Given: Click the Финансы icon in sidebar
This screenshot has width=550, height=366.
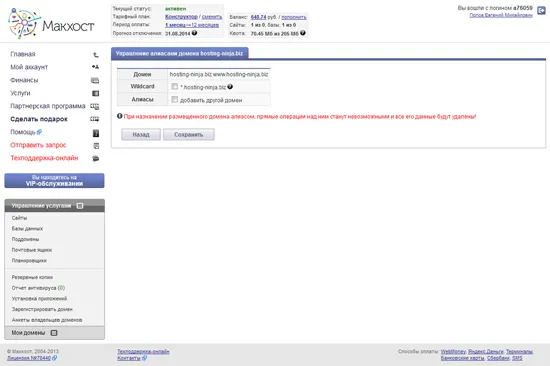Looking at the screenshot, I should 95,80.
